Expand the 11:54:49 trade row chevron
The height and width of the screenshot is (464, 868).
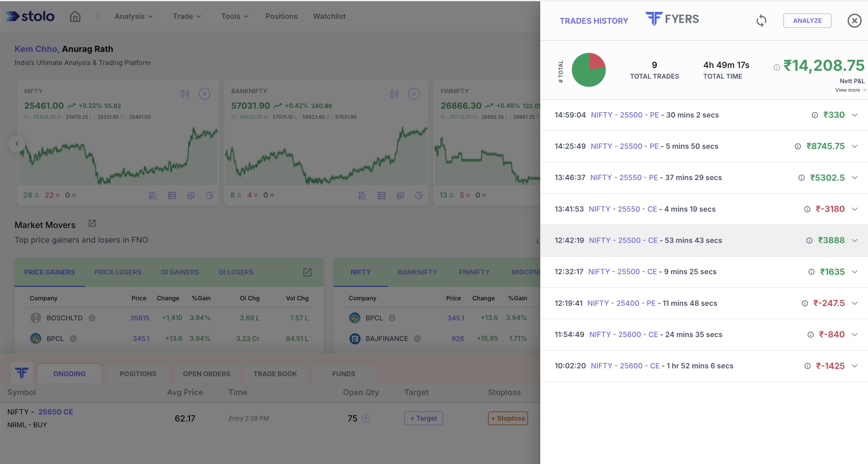(854, 335)
